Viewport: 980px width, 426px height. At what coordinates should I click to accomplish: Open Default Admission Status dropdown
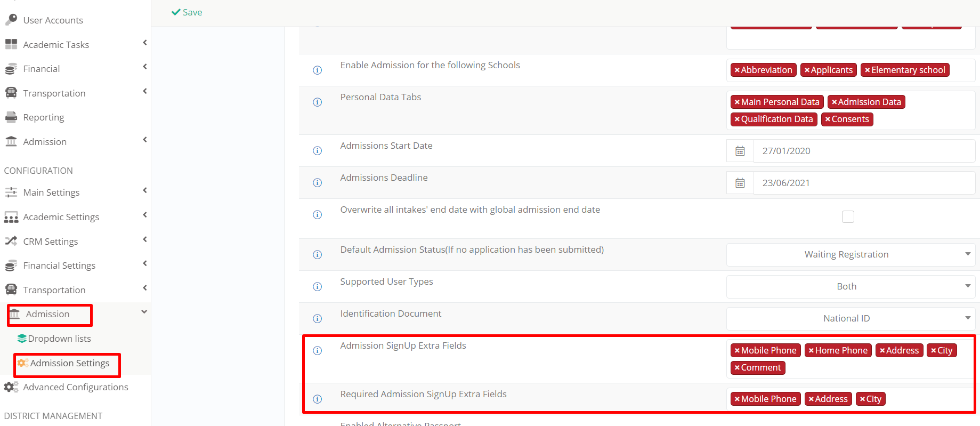click(851, 254)
